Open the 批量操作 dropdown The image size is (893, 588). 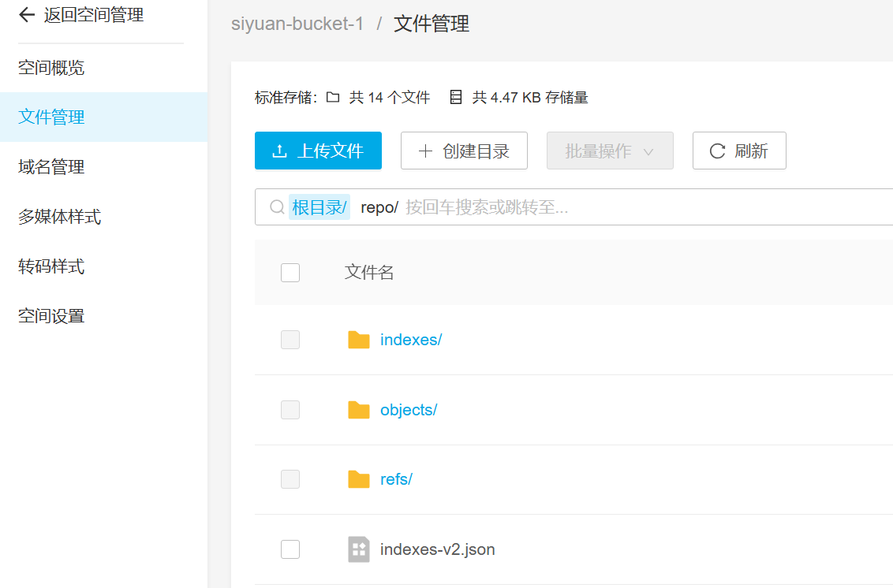pos(610,151)
